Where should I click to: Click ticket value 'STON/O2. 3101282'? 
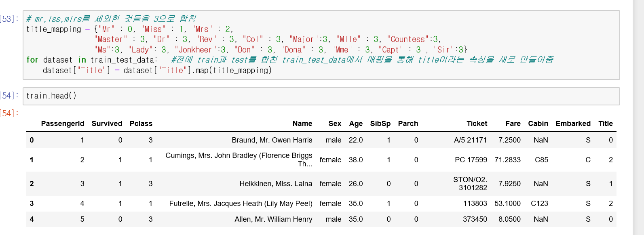coord(470,184)
